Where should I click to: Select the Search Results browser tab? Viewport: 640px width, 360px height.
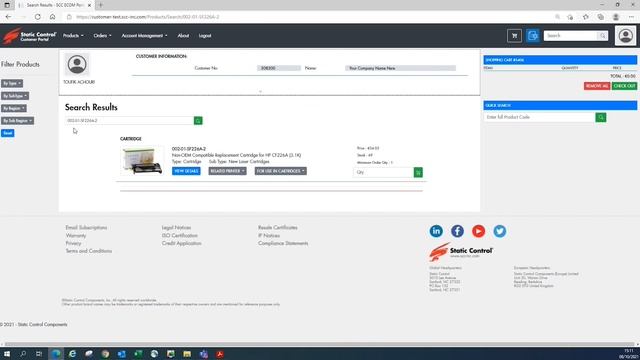(x=55, y=5)
